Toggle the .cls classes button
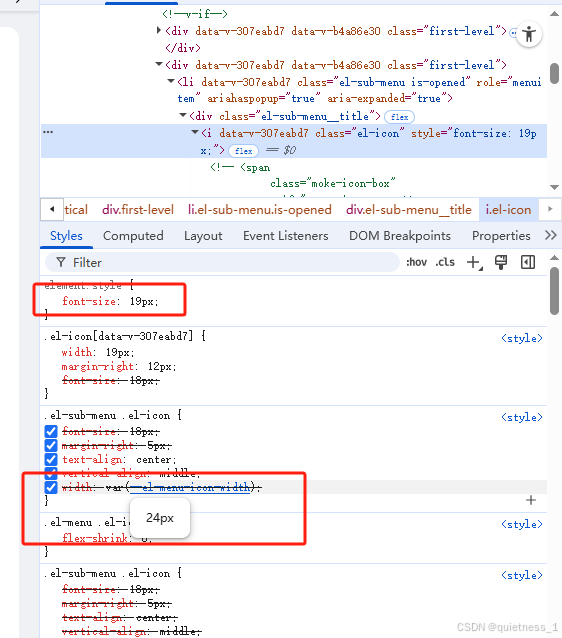Screen dimensions: 562x638 pyautogui.click(x=445, y=262)
